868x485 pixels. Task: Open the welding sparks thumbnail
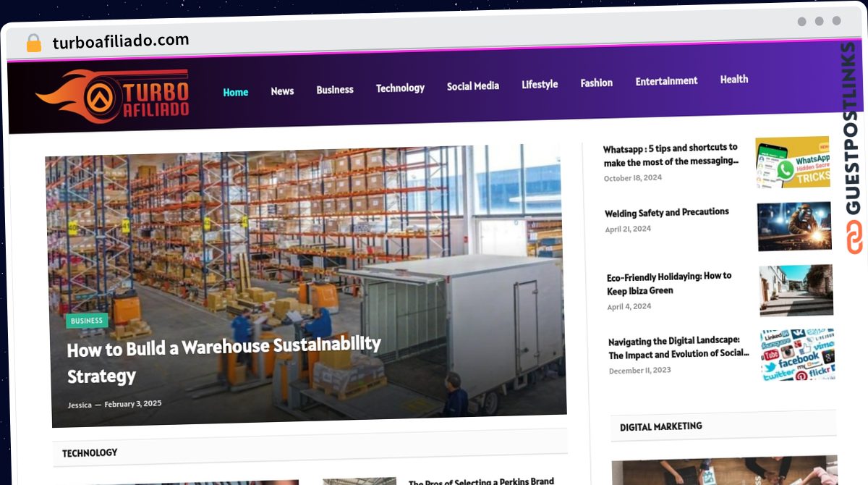(x=795, y=227)
